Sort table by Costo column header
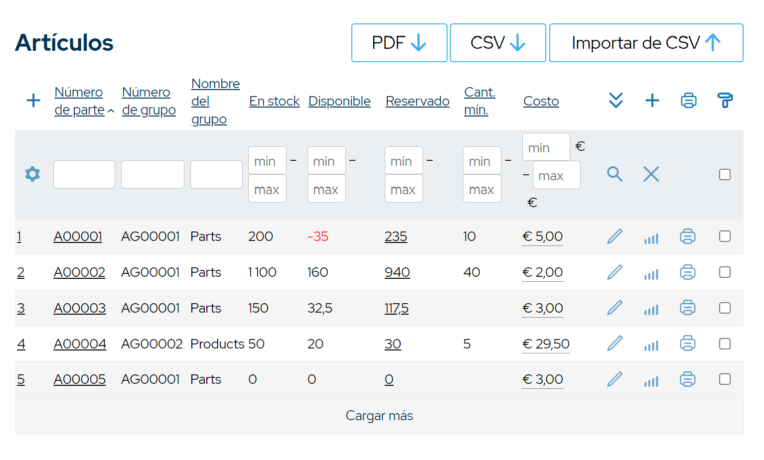The image size is (764, 460). point(541,101)
